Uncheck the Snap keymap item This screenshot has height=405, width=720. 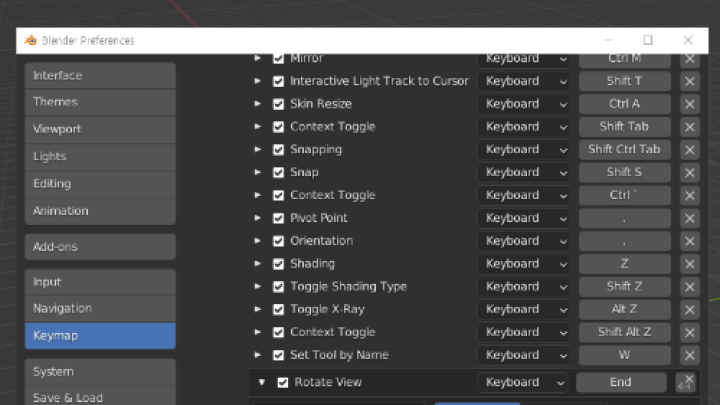(x=278, y=173)
